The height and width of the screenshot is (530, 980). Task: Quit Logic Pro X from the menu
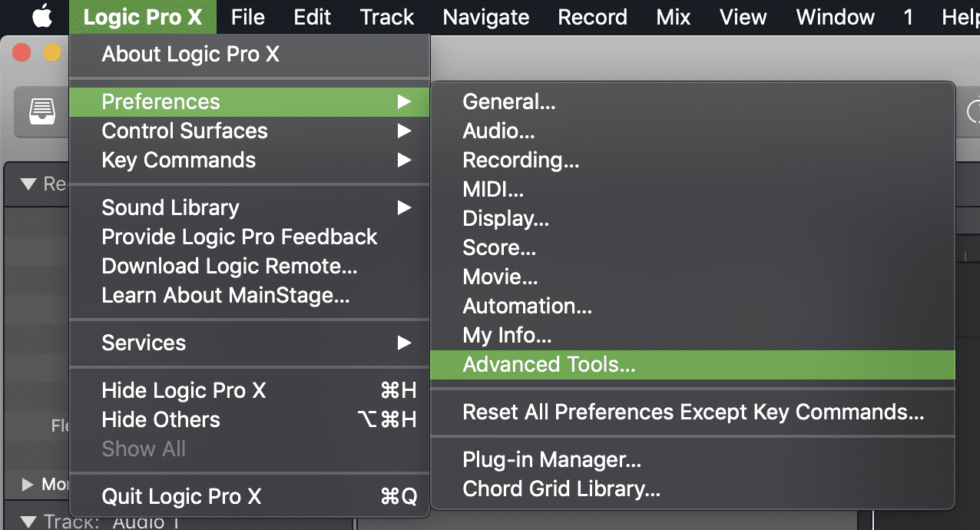181,497
